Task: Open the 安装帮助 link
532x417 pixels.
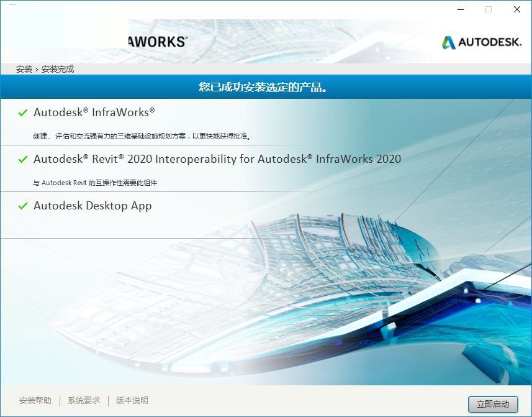Action: [x=35, y=401]
